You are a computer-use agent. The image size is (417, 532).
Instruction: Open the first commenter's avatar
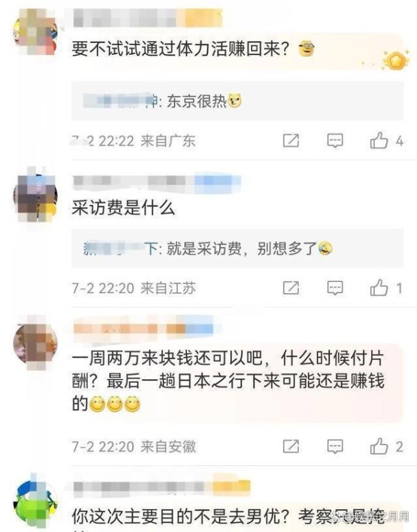pyautogui.click(x=35, y=33)
